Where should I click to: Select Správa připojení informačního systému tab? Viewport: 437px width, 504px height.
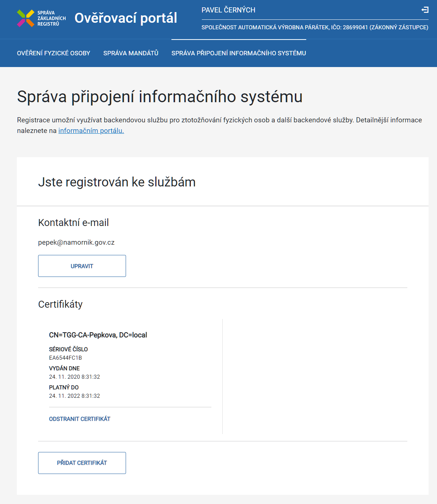[238, 53]
